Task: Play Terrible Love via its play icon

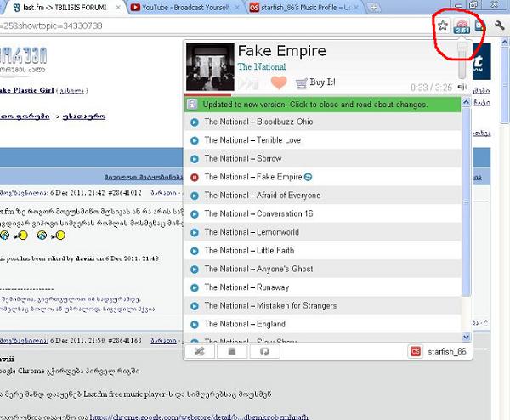Action: click(x=195, y=140)
